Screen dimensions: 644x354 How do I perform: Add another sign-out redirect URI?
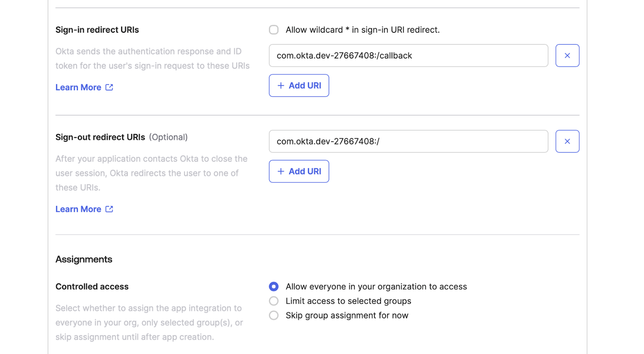(299, 171)
